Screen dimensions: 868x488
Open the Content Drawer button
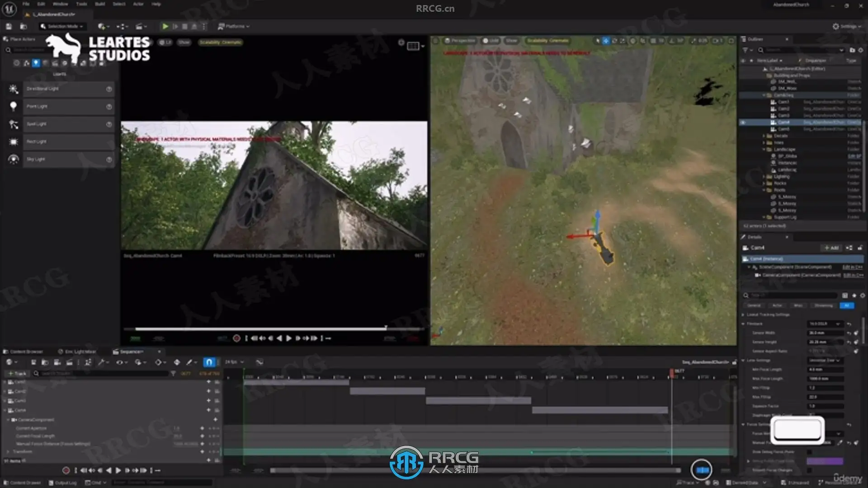(22, 483)
